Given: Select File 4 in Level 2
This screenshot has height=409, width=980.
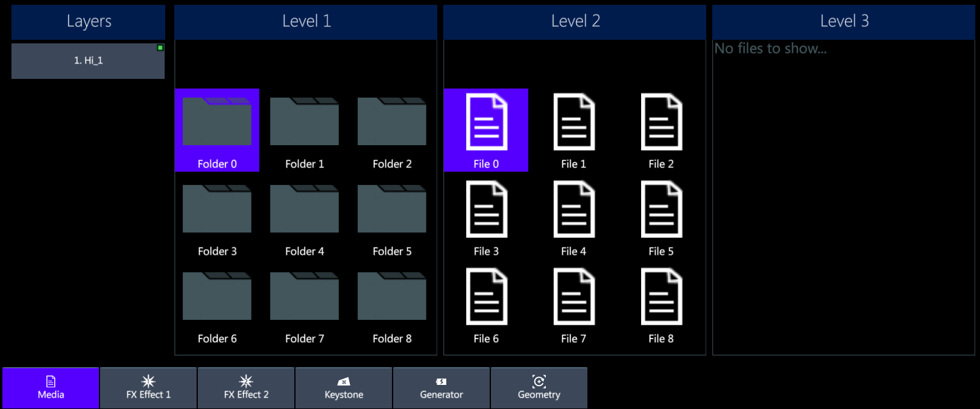Looking at the screenshot, I should click(x=574, y=217).
